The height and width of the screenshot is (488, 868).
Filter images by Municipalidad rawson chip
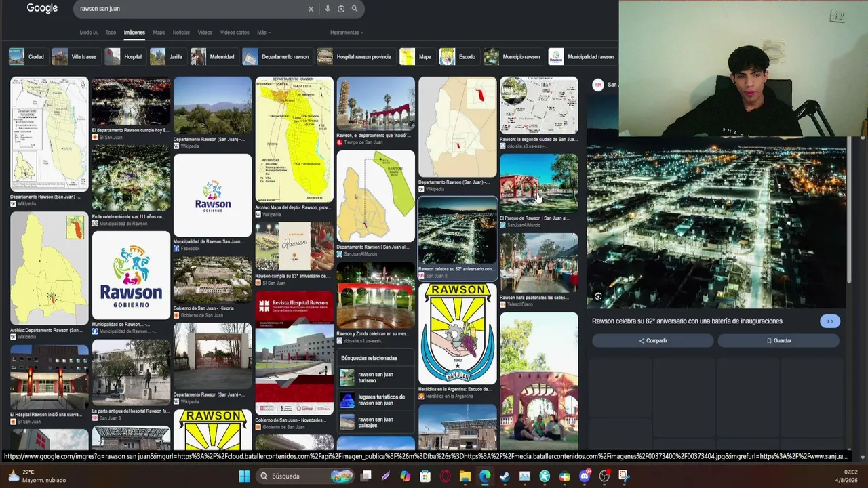(x=582, y=57)
